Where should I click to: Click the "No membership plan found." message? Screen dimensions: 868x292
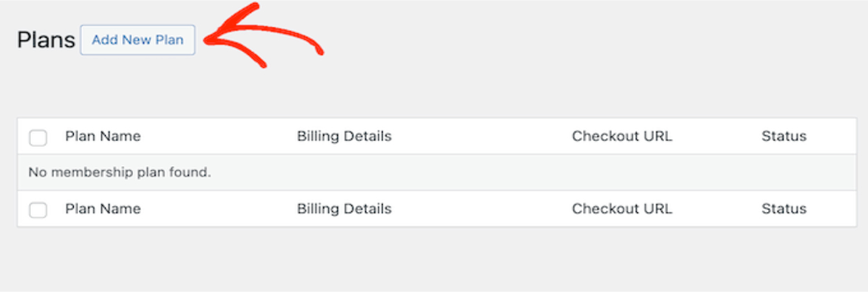[x=119, y=173]
